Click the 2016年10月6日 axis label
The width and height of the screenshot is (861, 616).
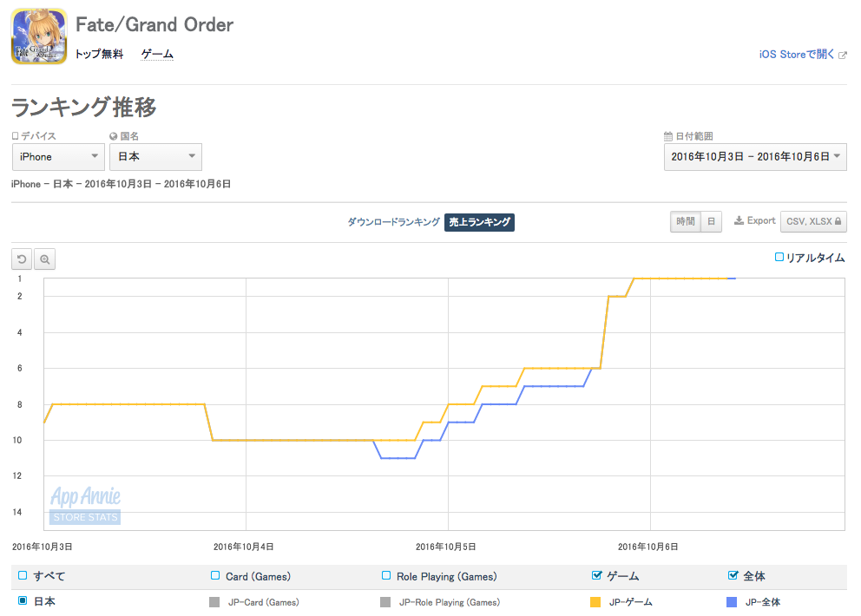648,547
